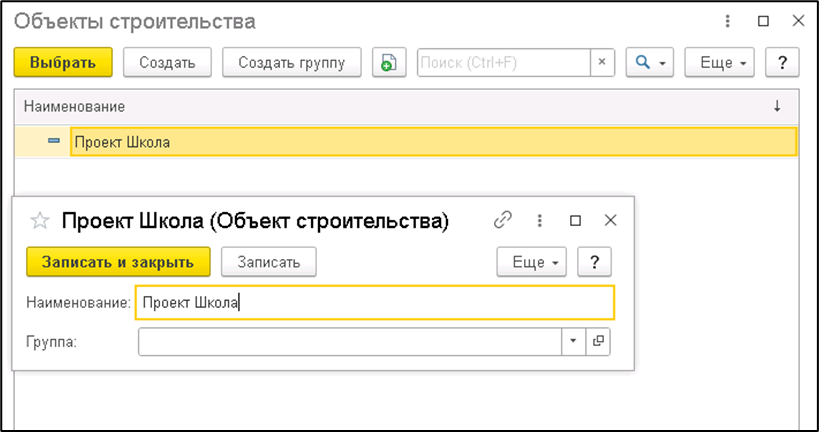Click the Записать button
The image size is (819, 432).
[268, 262]
